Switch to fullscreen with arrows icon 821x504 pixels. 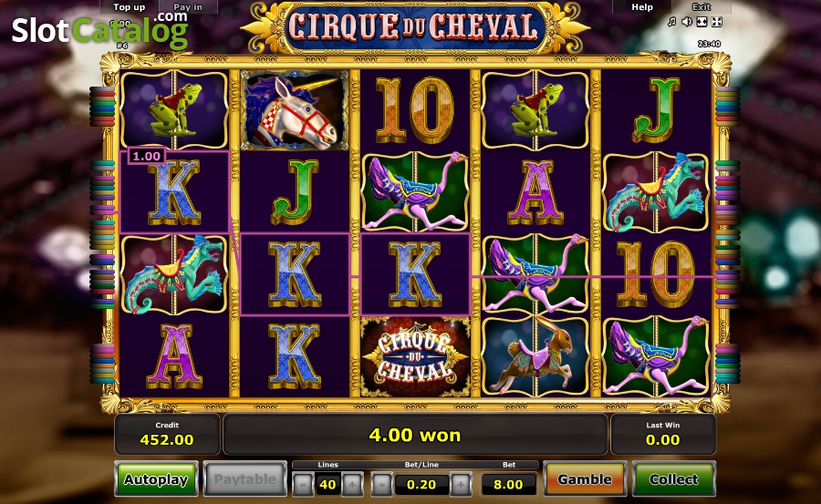(717, 22)
